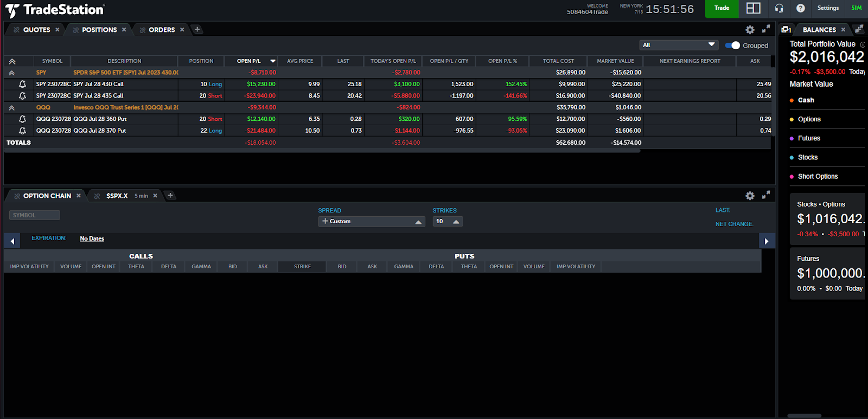Select the BALANCES tab
Image resolution: width=868 pixels, height=419 pixels.
pos(819,30)
